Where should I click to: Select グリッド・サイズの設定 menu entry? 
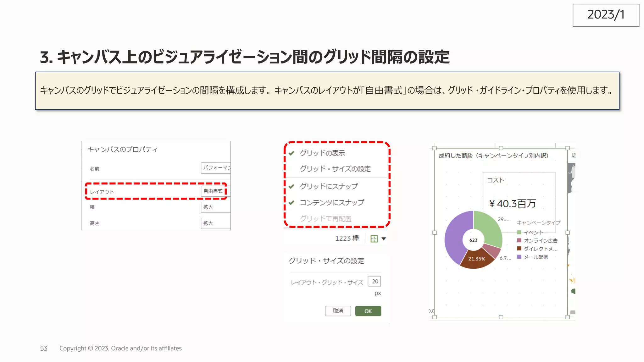tap(335, 169)
